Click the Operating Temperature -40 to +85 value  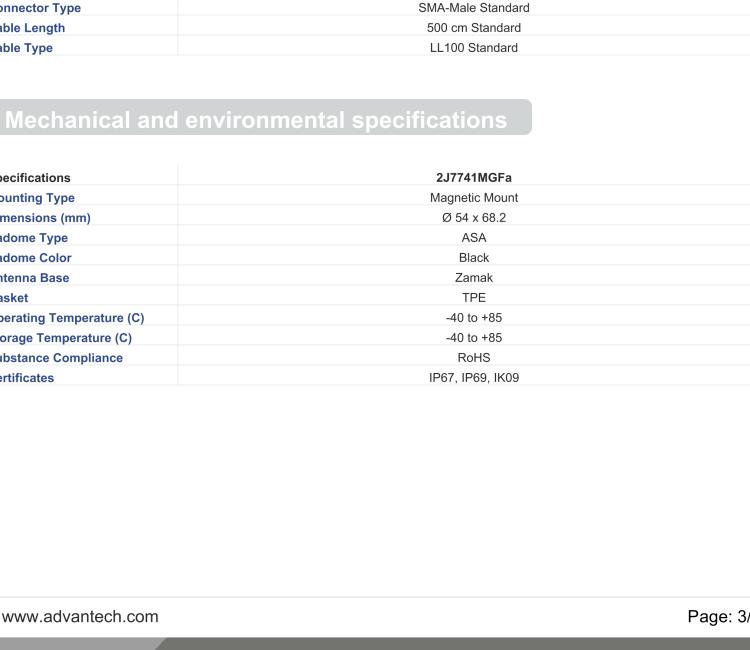click(473, 318)
